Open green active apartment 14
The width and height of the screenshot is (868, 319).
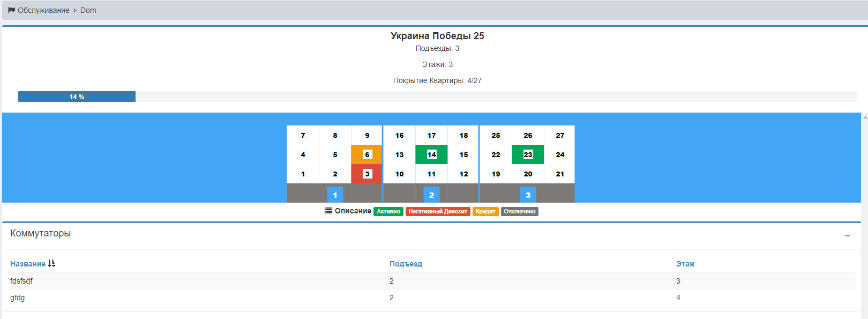tap(431, 154)
